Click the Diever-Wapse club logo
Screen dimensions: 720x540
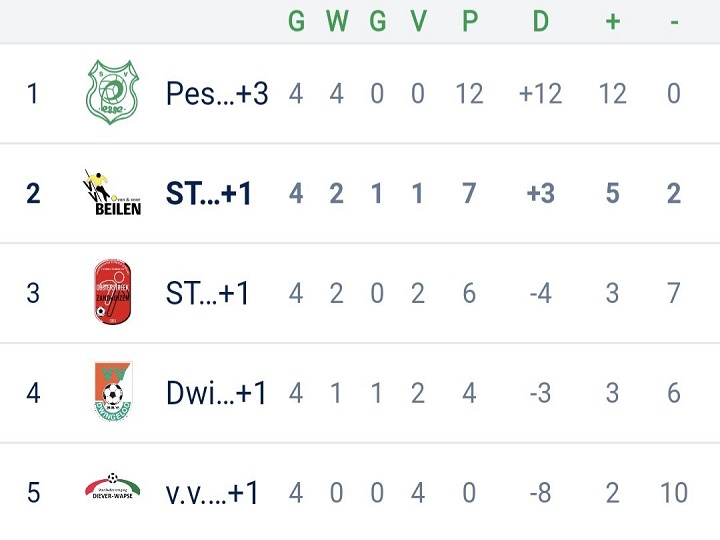[x=112, y=487]
